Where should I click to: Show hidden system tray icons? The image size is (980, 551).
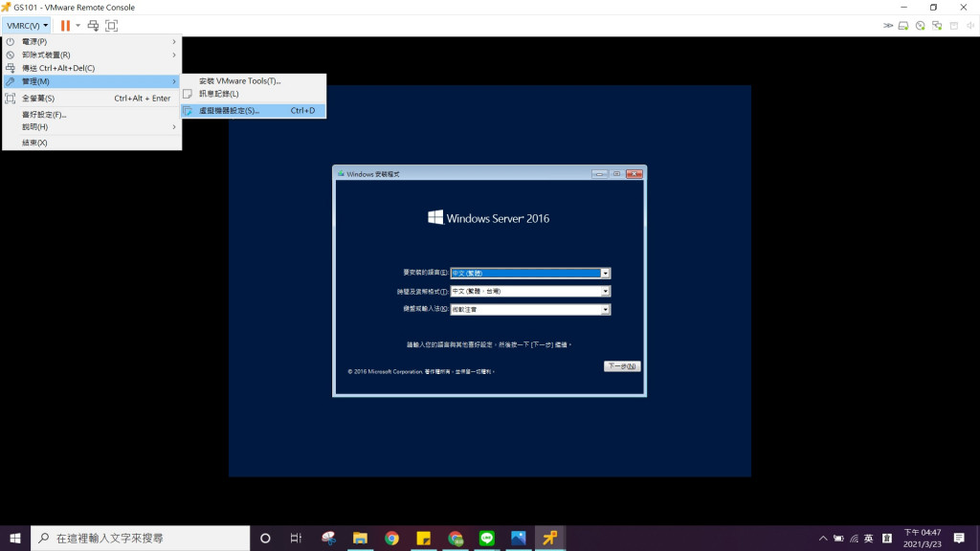823,538
